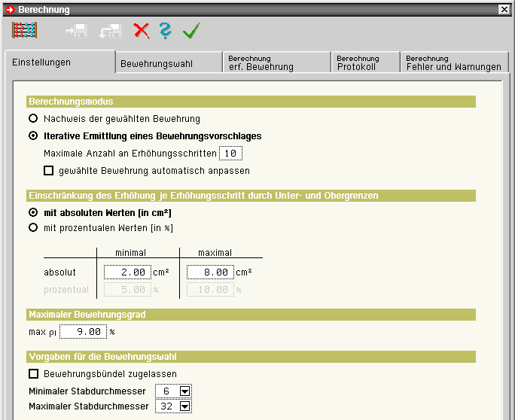The height and width of the screenshot is (420, 515).
Task: Click the grayed load settings icon
Action: [110, 31]
